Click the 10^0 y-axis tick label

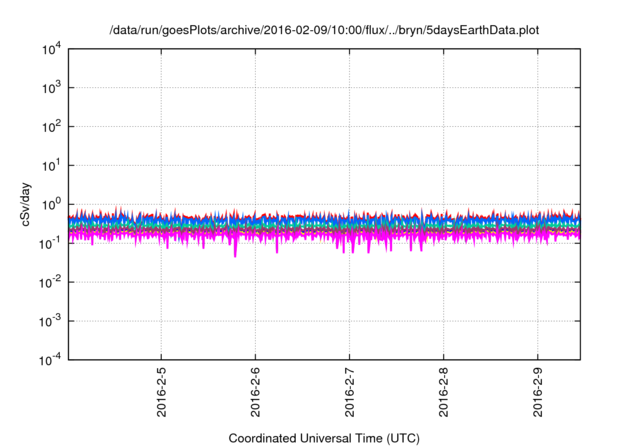[x=51, y=204]
